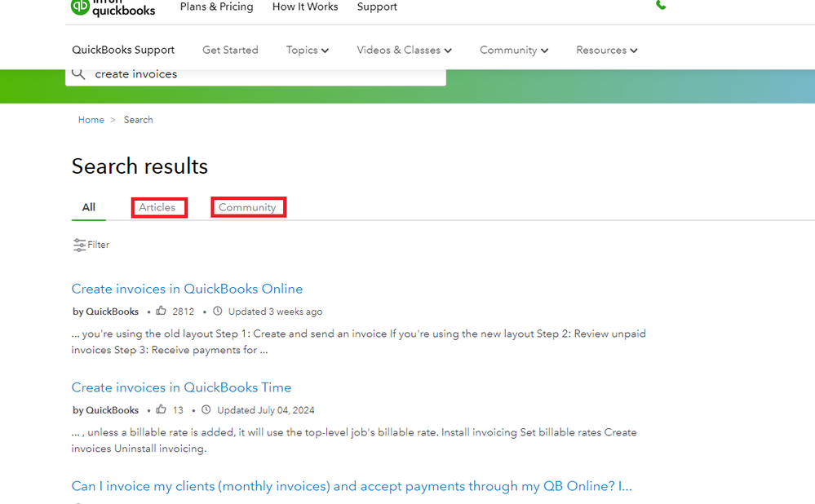815x504 pixels.
Task: Switch to the Articles tab
Action: point(157,207)
